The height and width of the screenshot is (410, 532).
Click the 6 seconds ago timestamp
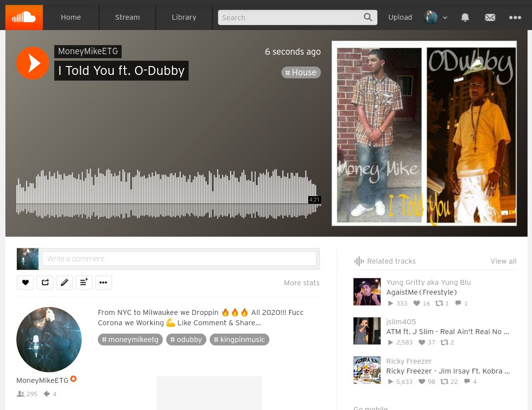click(293, 52)
